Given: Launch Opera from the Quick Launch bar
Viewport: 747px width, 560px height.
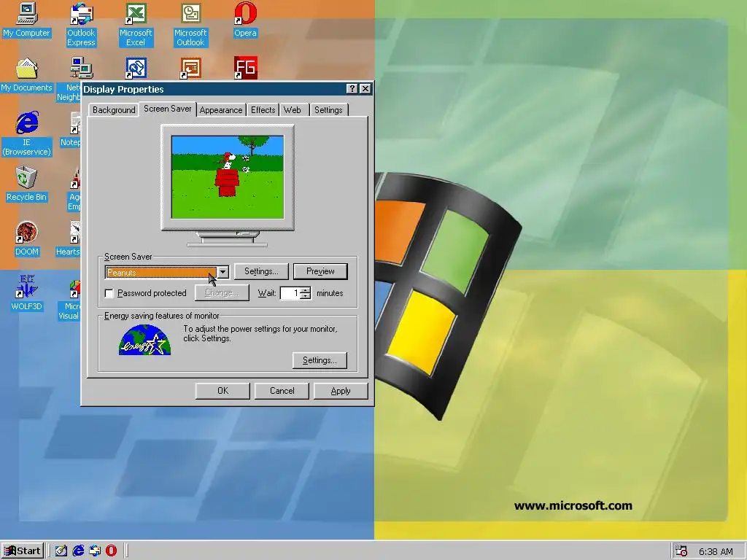Looking at the screenshot, I should pyautogui.click(x=111, y=551).
